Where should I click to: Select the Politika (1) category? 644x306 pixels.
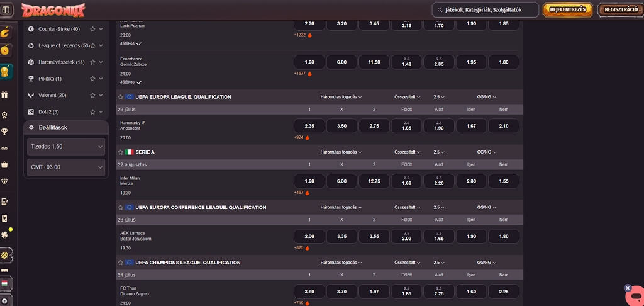tap(50, 79)
